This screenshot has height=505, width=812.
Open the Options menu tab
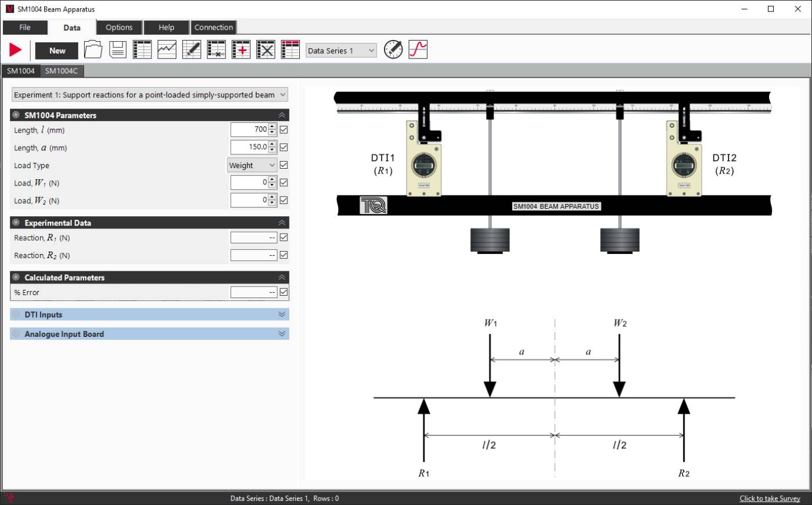119,27
